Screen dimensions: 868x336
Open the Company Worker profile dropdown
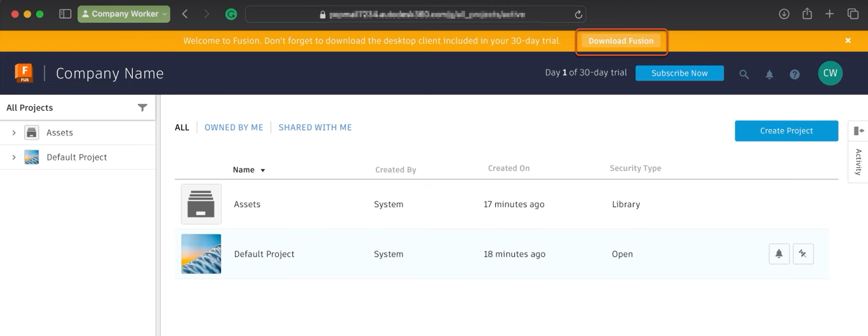pyautogui.click(x=124, y=14)
